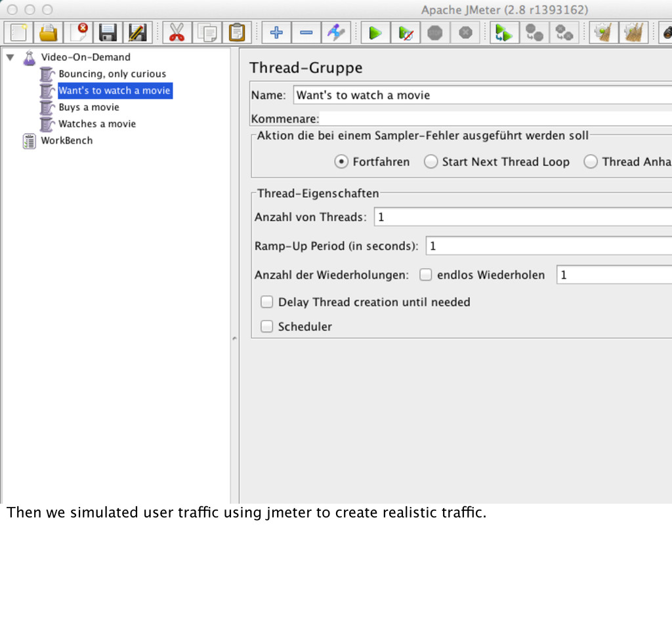Click the Shutdown test icon with the X
Viewport: 672px width, 623px height.
[x=465, y=33]
